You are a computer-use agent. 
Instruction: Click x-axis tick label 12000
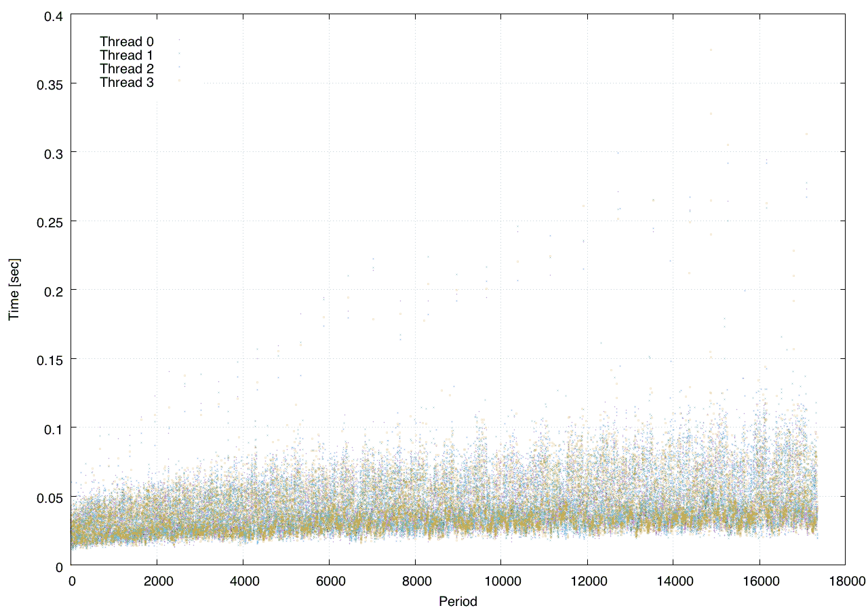(587, 580)
